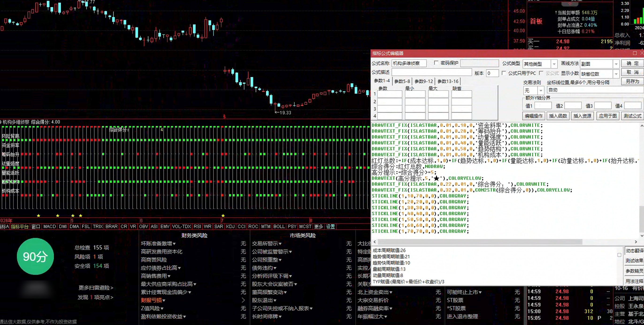644x325 pixels.
Task: Maximize the 指标公式编辑器 window
Action: click(635, 53)
